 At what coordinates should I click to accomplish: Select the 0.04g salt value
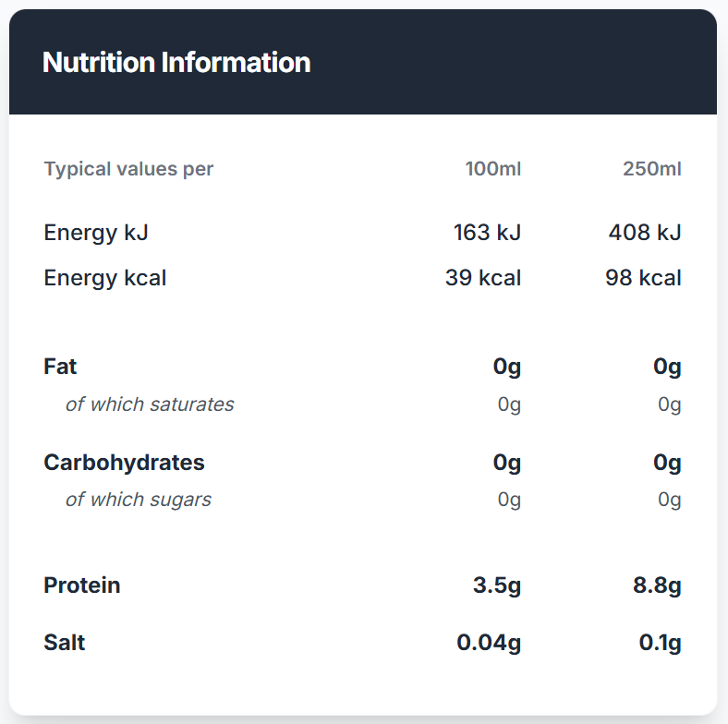[x=489, y=643]
